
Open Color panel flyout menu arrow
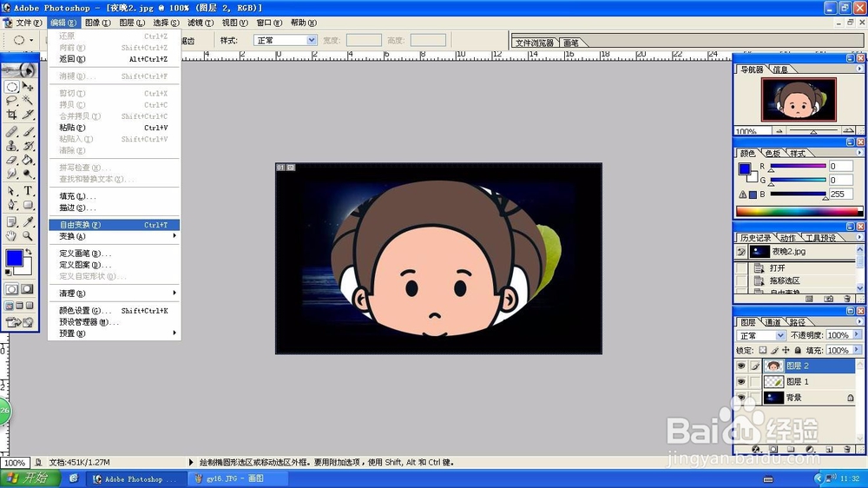(x=859, y=152)
